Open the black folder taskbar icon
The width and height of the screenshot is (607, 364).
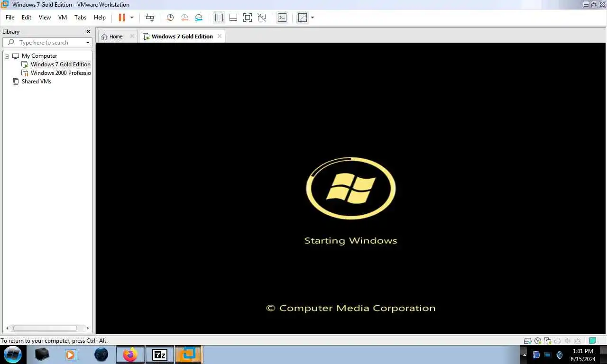[x=42, y=354]
